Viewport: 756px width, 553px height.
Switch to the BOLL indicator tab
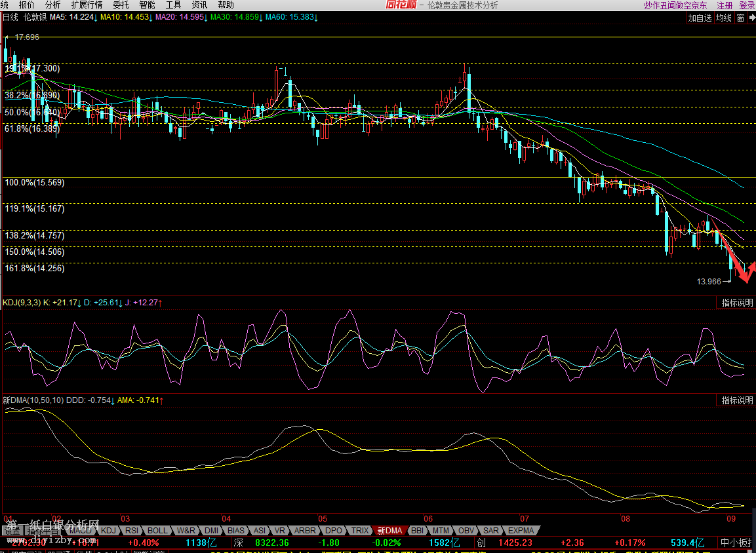(x=157, y=530)
